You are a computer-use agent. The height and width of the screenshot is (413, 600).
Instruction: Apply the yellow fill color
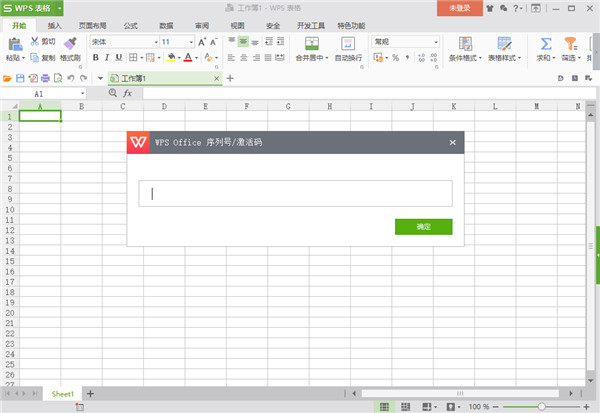coord(171,58)
